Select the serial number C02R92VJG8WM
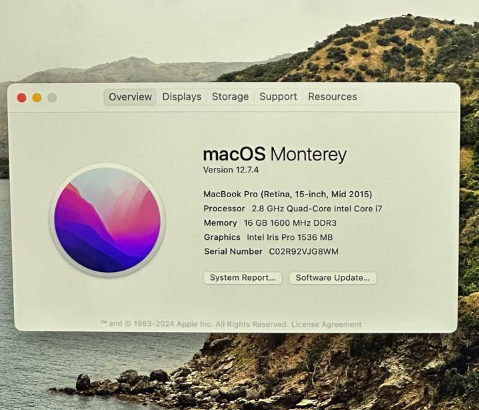This screenshot has width=479, height=410. pyautogui.click(x=304, y=252)
